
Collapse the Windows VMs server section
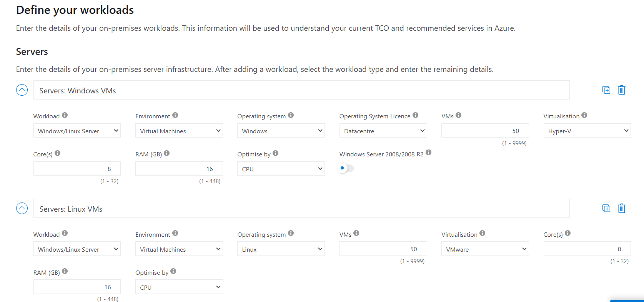point(22,90)
